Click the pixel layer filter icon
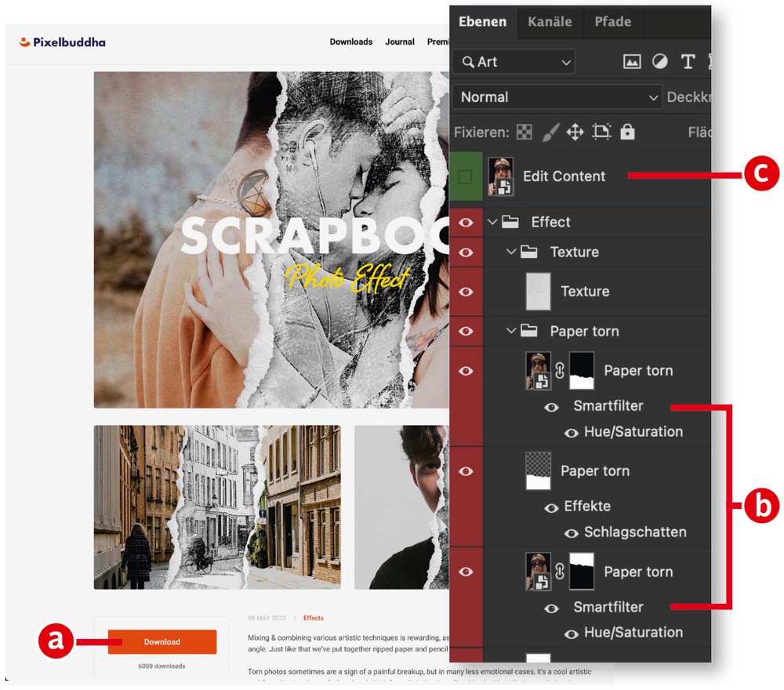Screen dimensions: 784x690 632,62
